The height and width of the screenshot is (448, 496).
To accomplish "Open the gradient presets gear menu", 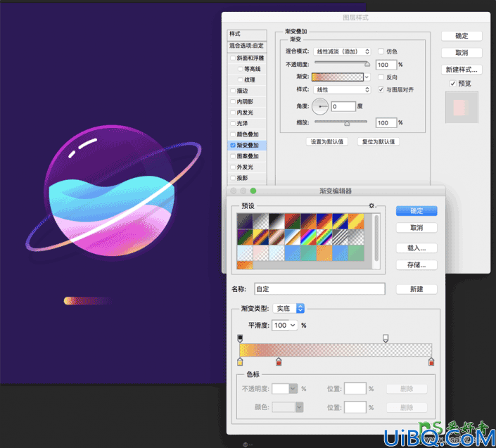I will coord(372,205).
